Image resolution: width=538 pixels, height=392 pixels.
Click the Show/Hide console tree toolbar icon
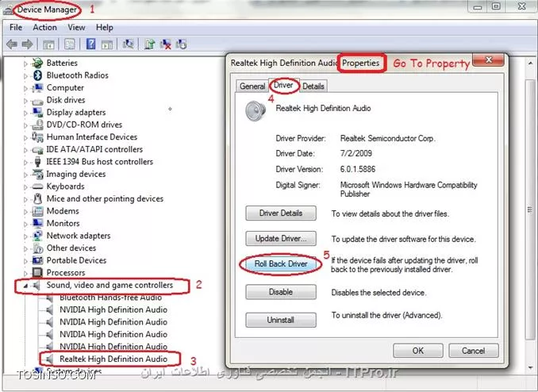click(48, 44)
